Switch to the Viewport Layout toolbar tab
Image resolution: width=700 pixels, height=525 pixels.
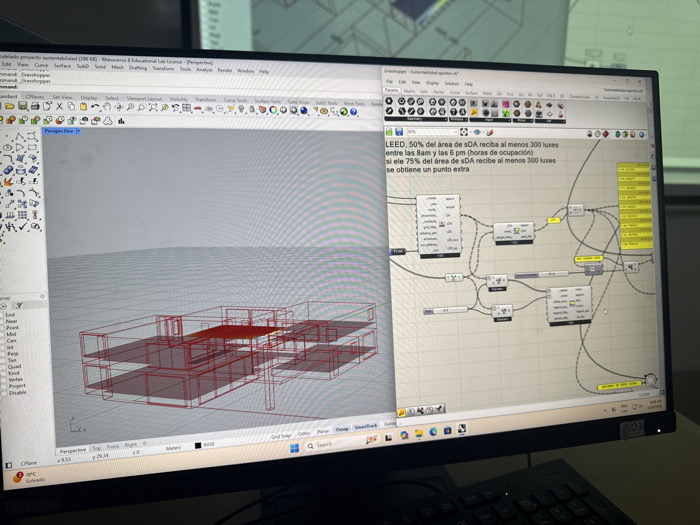pyautogui.click(x=144, y=98)
